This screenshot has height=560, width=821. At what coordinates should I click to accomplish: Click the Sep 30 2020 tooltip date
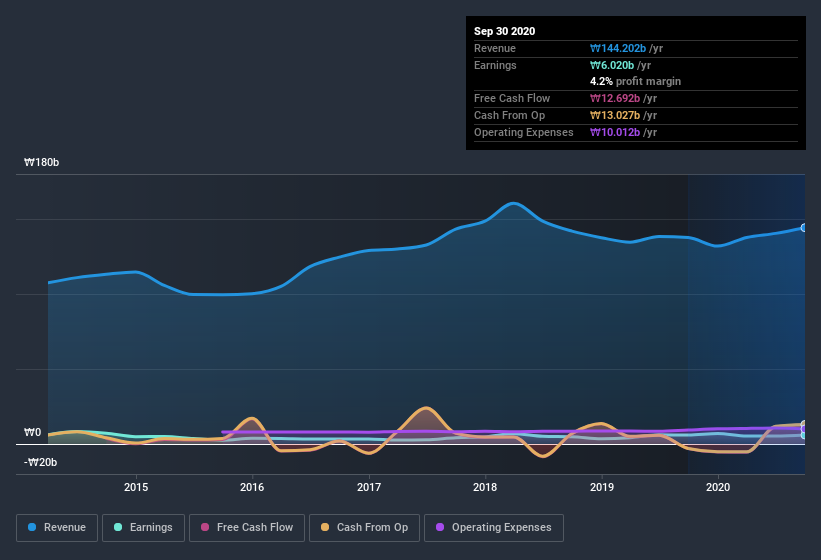tap(505, 31)
